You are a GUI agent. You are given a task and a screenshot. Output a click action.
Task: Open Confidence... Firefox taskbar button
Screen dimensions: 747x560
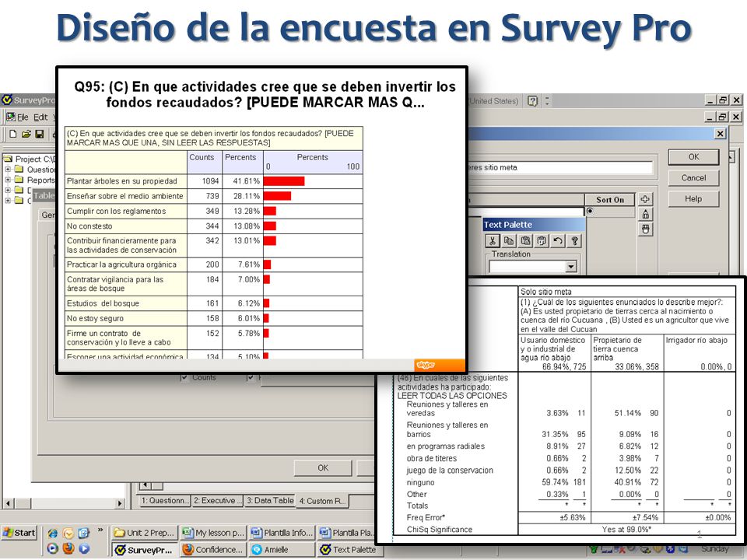213,550
